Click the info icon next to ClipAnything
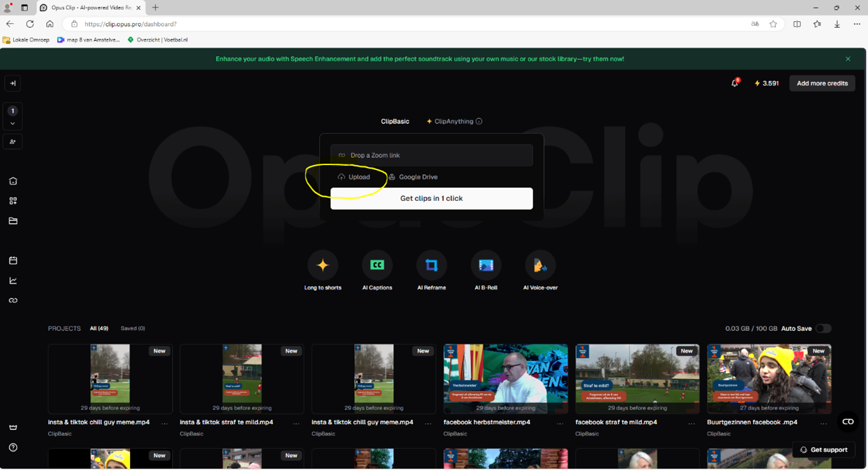The width and height of the screenshot is (868, 470). (479, 122)
